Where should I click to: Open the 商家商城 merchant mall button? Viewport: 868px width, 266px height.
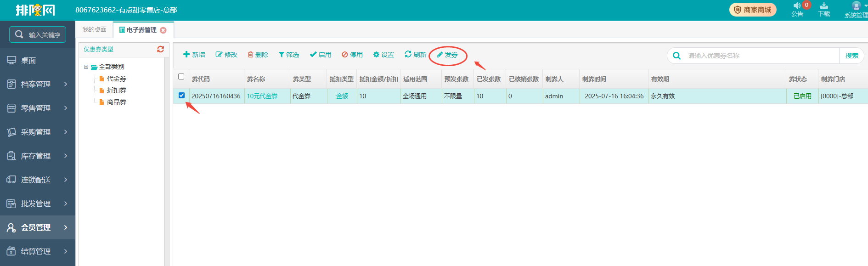[753, 10]
